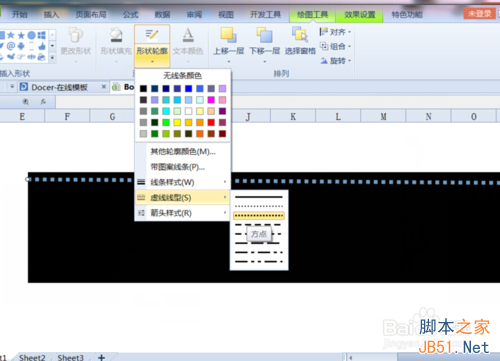The width and height of the screenshot is (500, 361).
Task: Choose the round dot dash style
Action: click(x=259, y=206)
